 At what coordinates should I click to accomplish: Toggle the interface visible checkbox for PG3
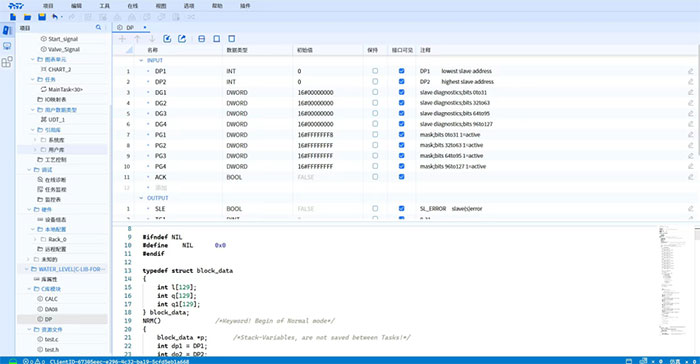click(401, 155)
